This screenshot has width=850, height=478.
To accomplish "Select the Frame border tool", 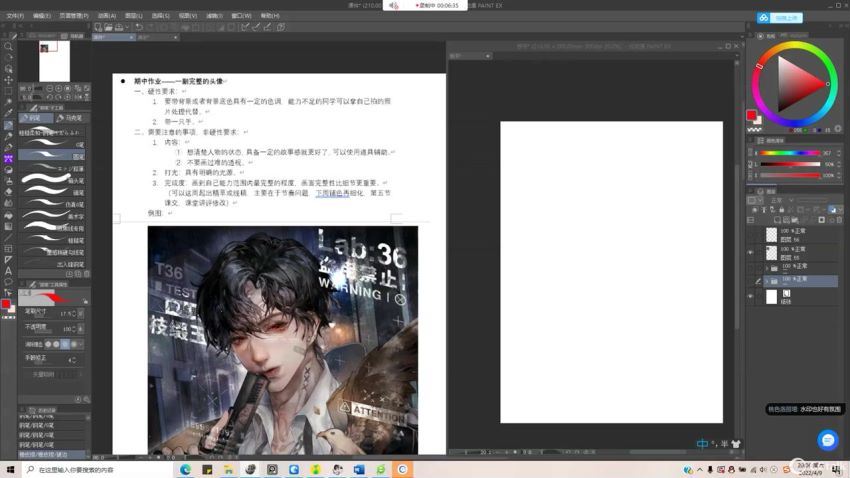I will coord(8,249).
